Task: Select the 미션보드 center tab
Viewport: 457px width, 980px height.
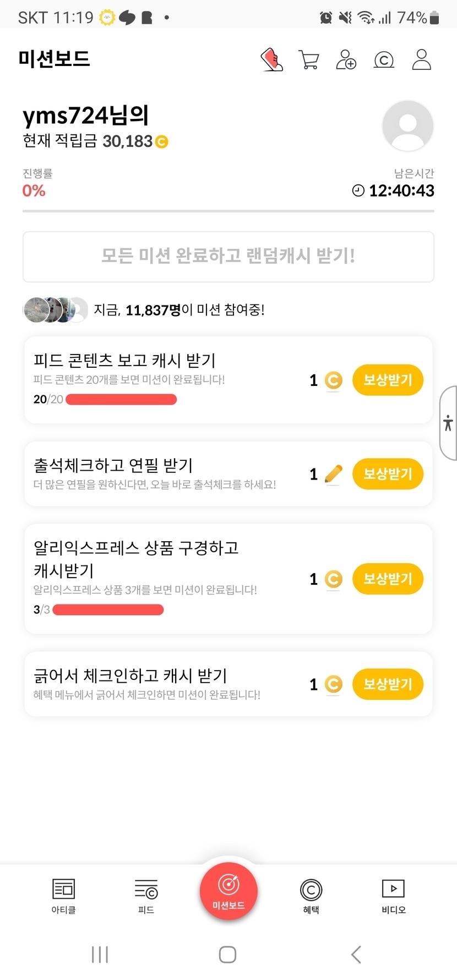Action: pos(228,891)
